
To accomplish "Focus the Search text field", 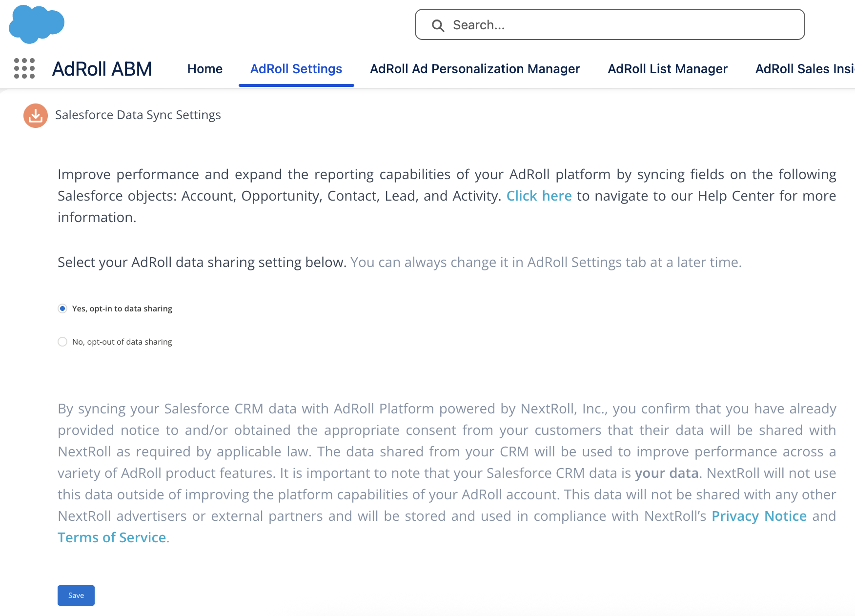I will 620,25.
